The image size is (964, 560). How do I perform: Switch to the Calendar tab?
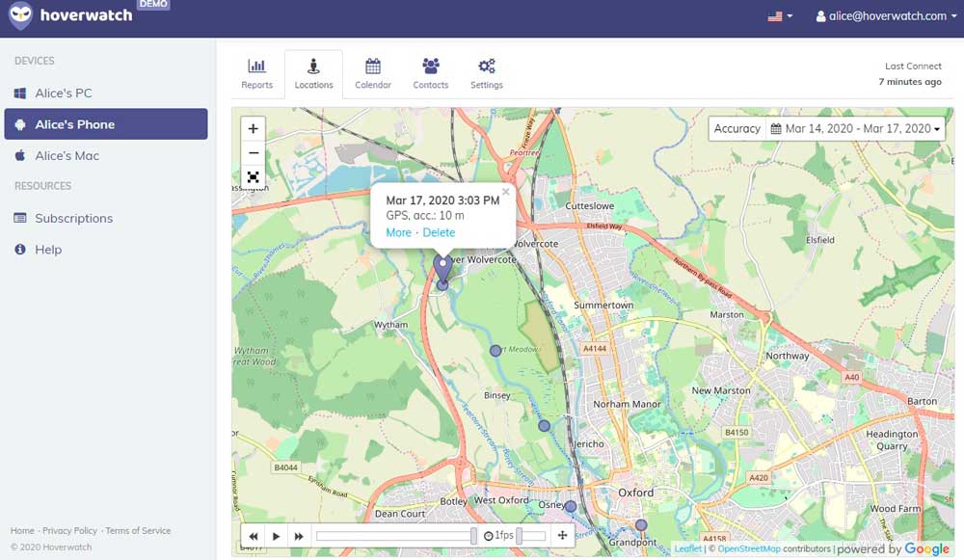372,74
